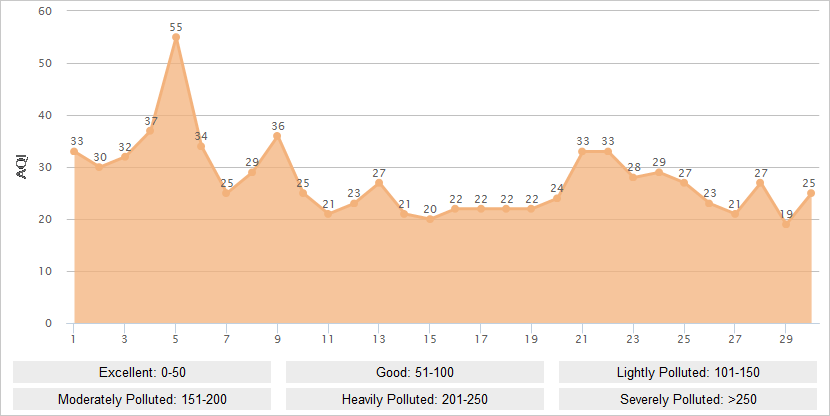Click the data point marker valued 36
Screen dimensions: 830x416
(x=277, y=136)
